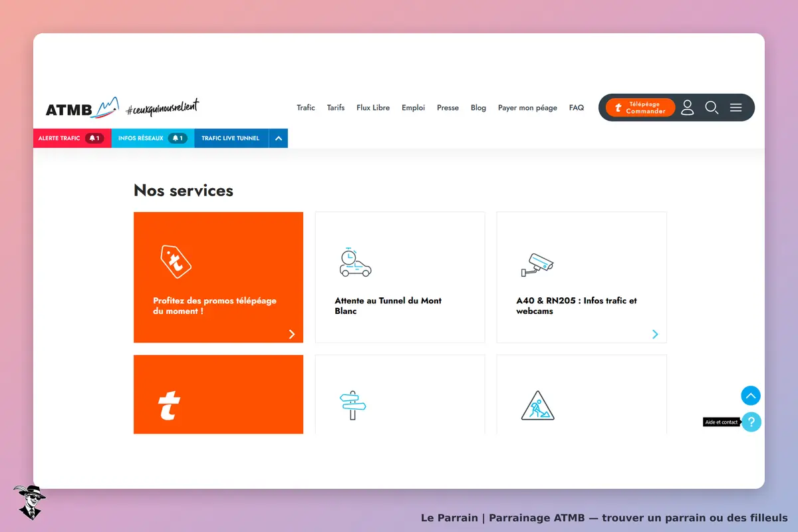Click the white t telepeage logo card
Viewport: 798px width, 532px height.
pyautogui.click(x=218, y=394)
